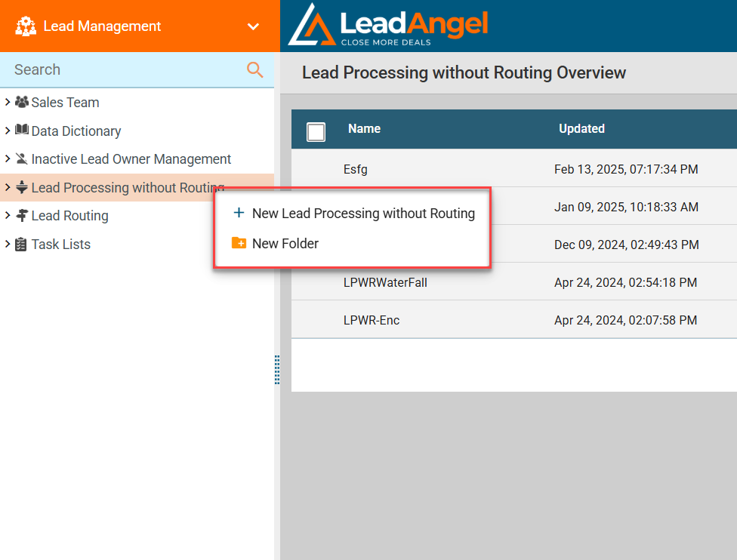Viewport: 737px width, 560px height.
Task: Toggle the select-all checkbox in table header
Action: 316,132
